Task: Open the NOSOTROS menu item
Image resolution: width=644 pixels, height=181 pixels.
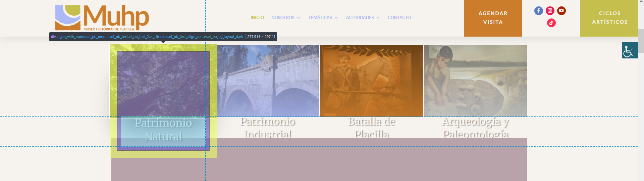Action: (x=283, y=17)
